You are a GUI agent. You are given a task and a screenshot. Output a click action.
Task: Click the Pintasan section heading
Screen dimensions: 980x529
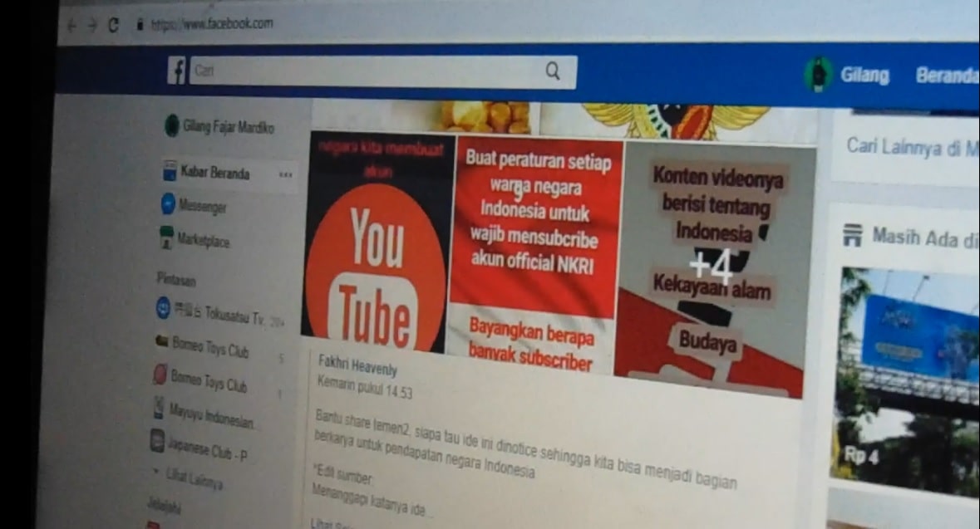176,279
